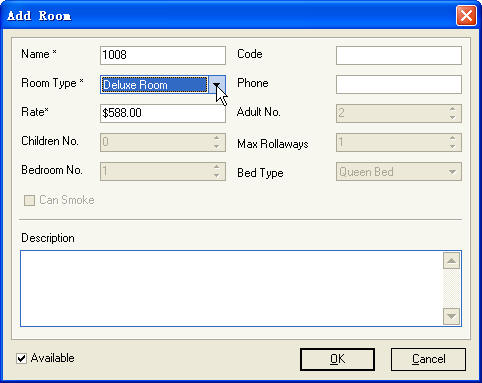Open the Room Type dropdown arrow
Viewport: 482px width, 383px height.
tap(217, 85)
